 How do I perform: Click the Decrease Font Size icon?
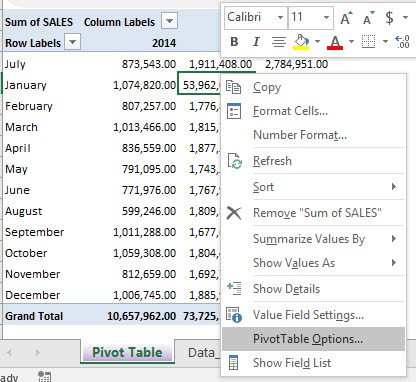369,18
